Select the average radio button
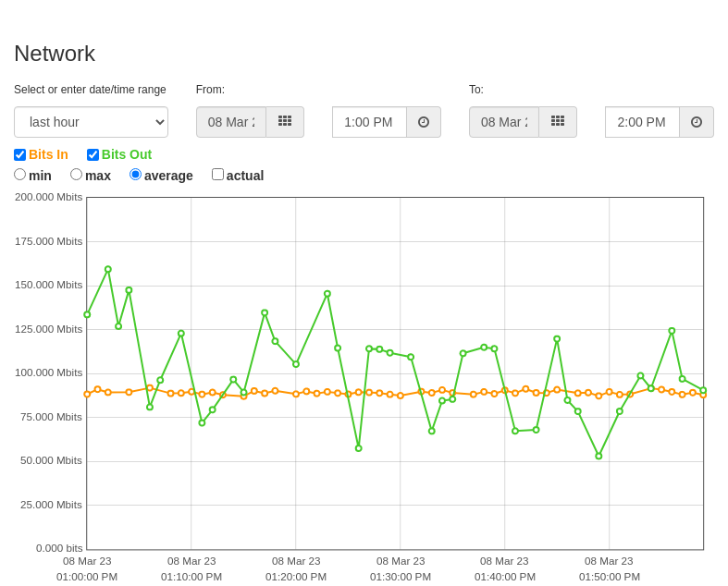This screenshot has height=586, width=728. (136, 175)
